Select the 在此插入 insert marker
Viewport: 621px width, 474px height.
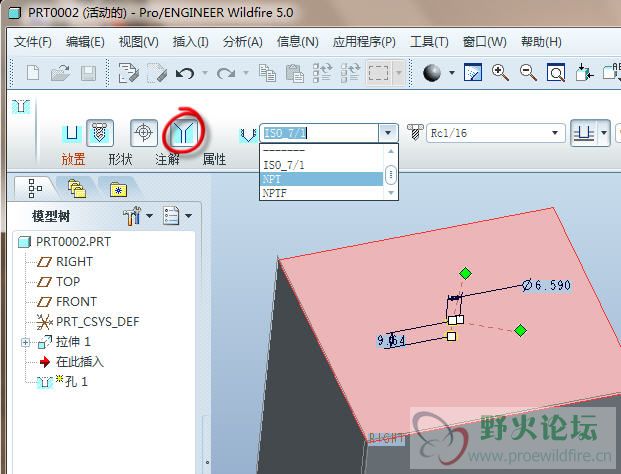72,362
